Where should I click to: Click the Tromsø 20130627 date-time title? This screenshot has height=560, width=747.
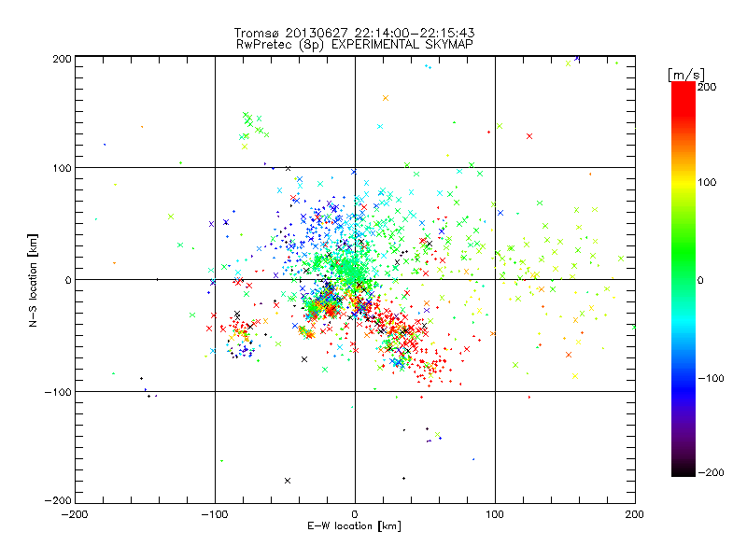pyautogui.click(x=355, y=33)
